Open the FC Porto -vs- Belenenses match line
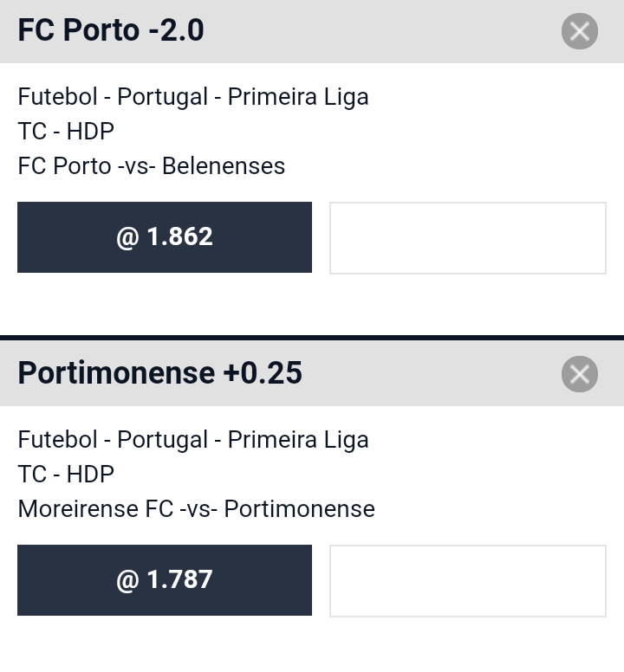 (152, 166)
